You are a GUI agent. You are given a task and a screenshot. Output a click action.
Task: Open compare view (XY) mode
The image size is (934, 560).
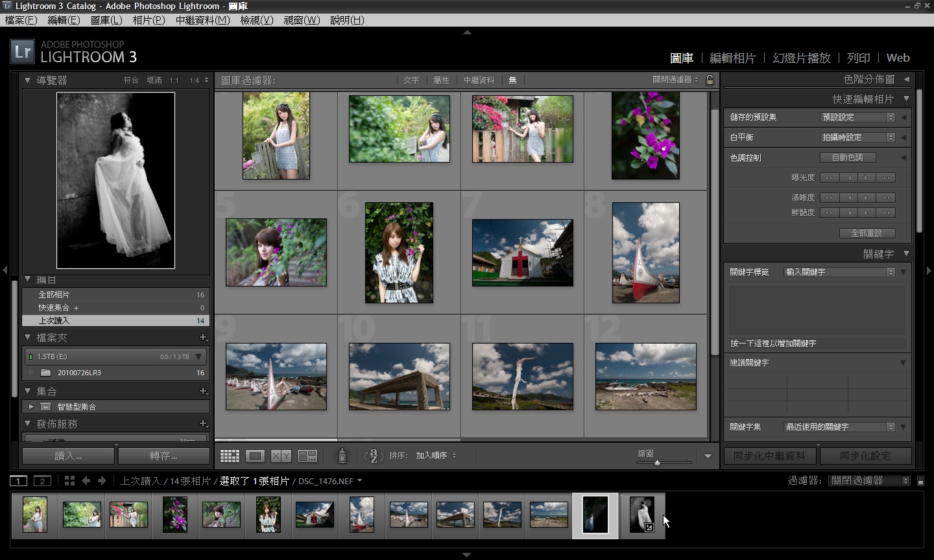coord(281,456)
